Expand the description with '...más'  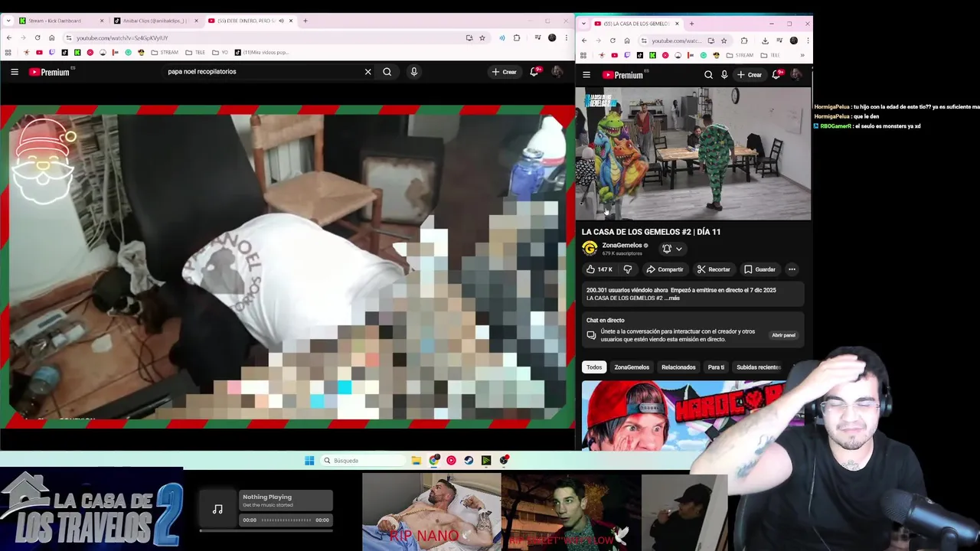671,298
